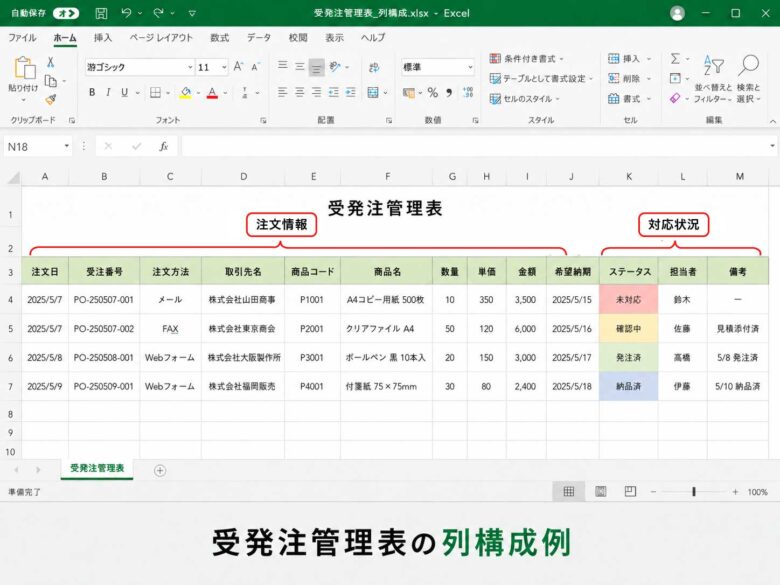
Task: Apply Underline formatting
Action: (124, 93)
